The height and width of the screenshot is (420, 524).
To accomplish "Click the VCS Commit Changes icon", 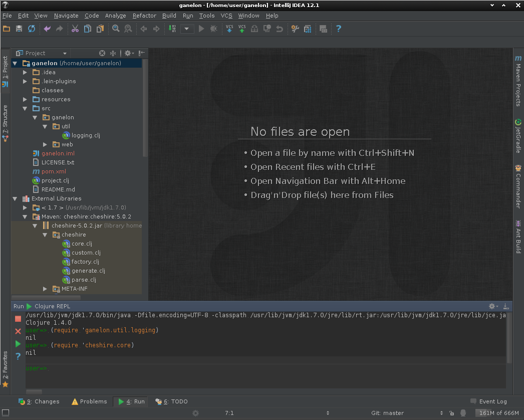I will pyautogui.click(x=242, y=29).
